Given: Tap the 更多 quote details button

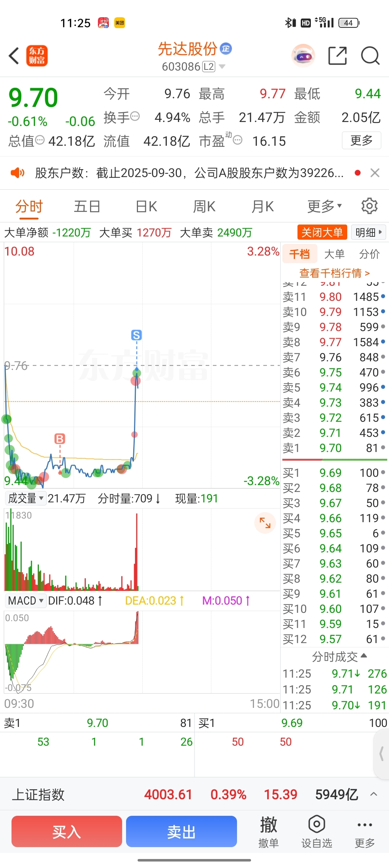Looking at the screenshot, I should 362,140.
